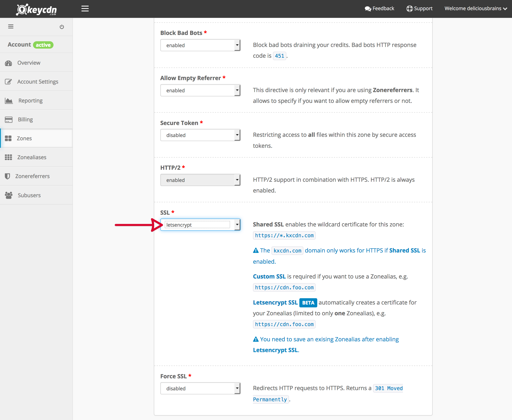
Task: Click inside the letsencrypt text field
Action: click(196, 224)
